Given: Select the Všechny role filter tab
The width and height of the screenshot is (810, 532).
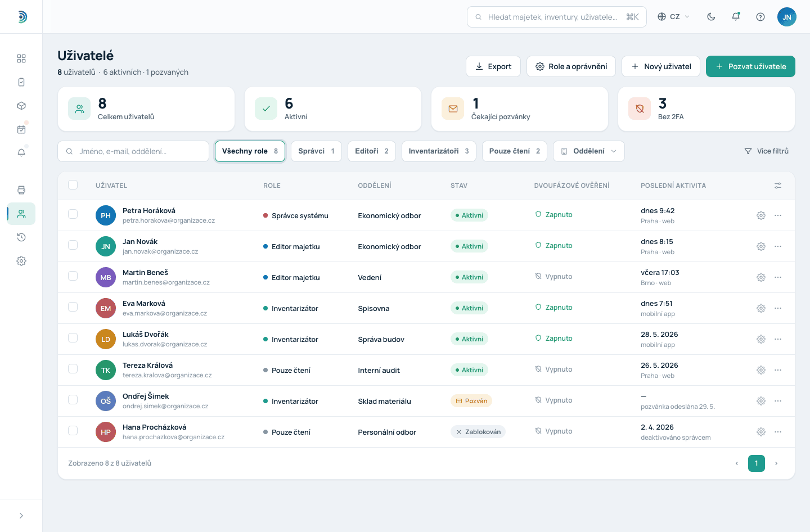Looking at the screenshot, I should point(250,151).
